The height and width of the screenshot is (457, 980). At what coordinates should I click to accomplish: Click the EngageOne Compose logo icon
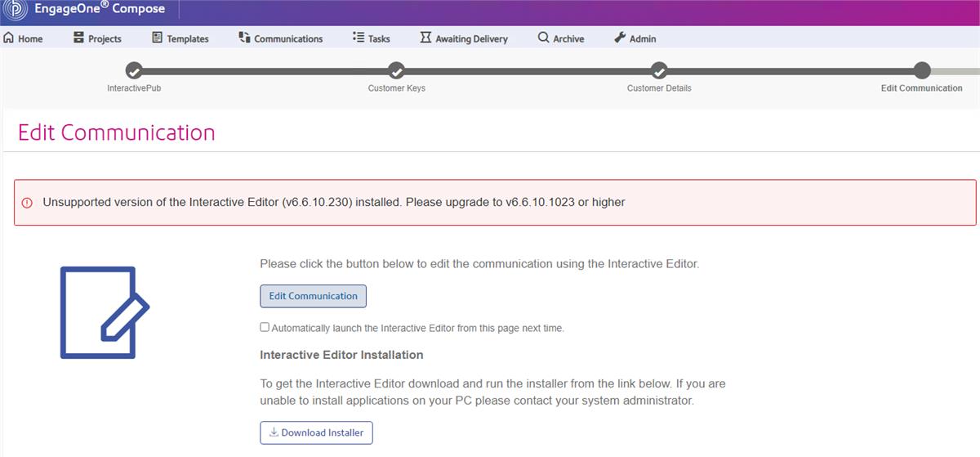(15, 10)
